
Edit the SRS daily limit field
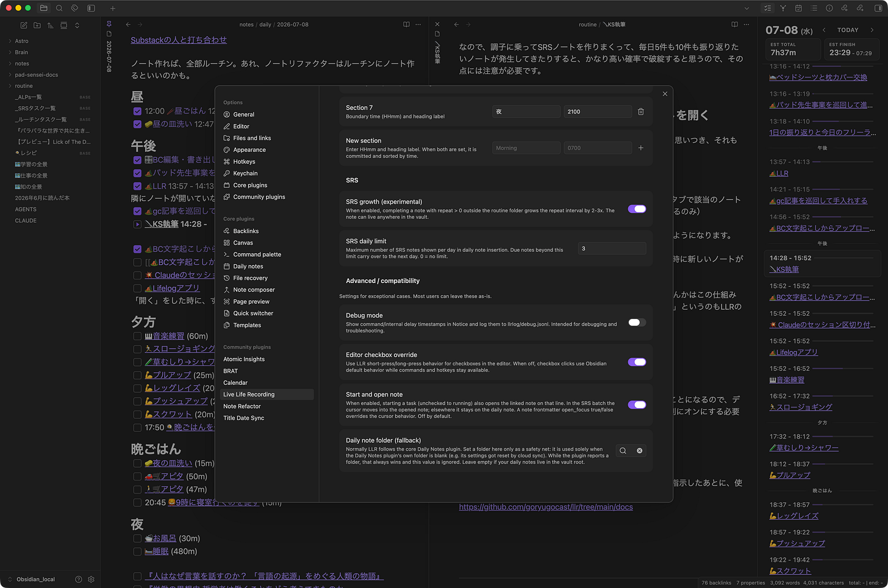612,248
